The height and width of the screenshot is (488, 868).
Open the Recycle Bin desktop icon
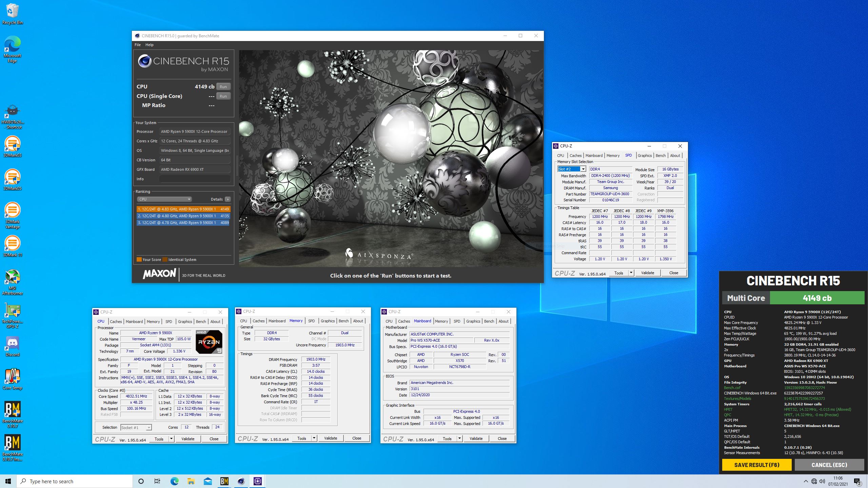12,14
